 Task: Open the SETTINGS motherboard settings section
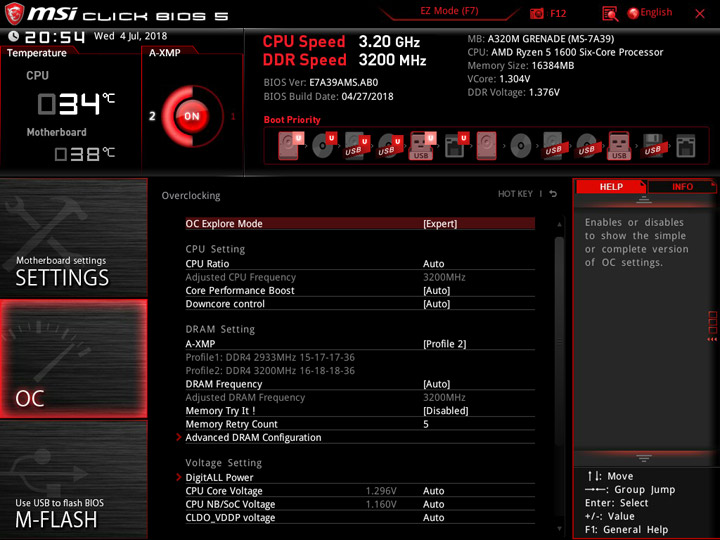[73, 238]
